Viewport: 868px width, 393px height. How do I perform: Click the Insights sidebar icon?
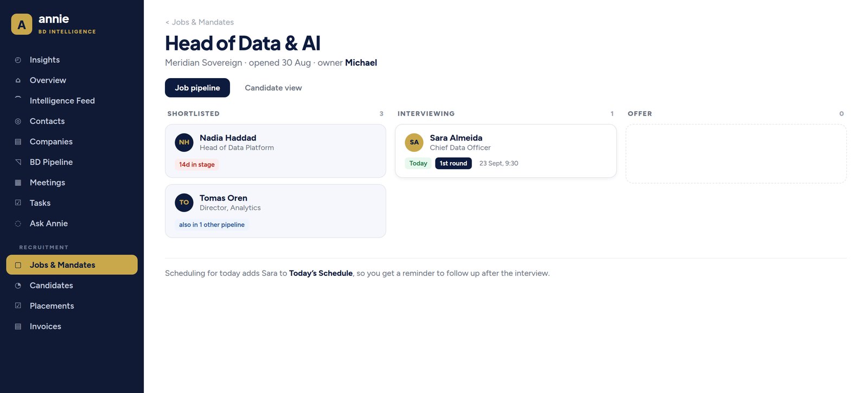pos(18,60)
